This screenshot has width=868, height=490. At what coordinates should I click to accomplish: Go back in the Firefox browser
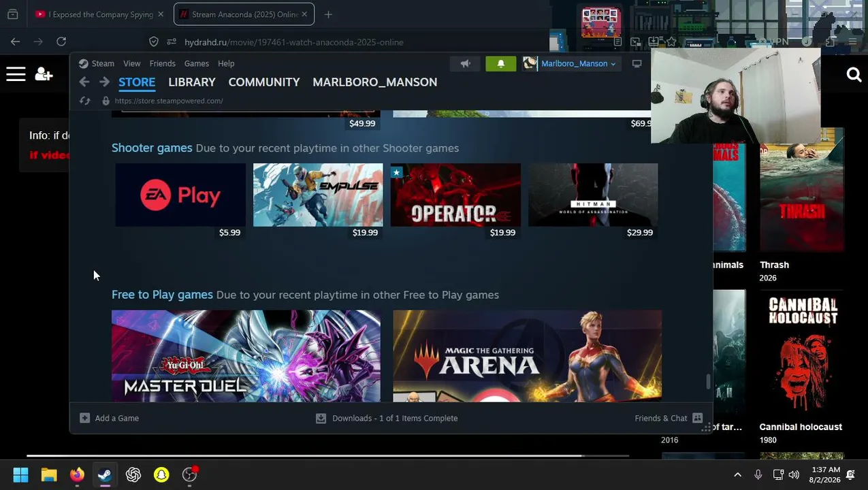[x=15, y=42]
